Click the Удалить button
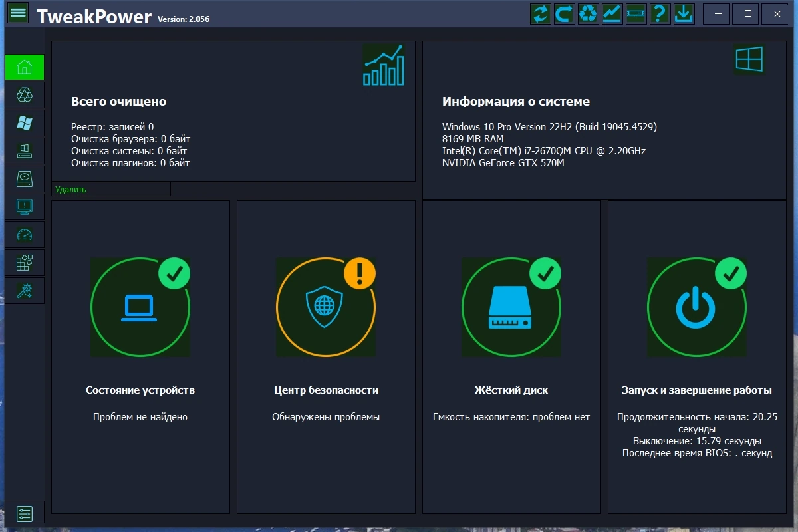This screenshot has height=532, width=798. 111,190
